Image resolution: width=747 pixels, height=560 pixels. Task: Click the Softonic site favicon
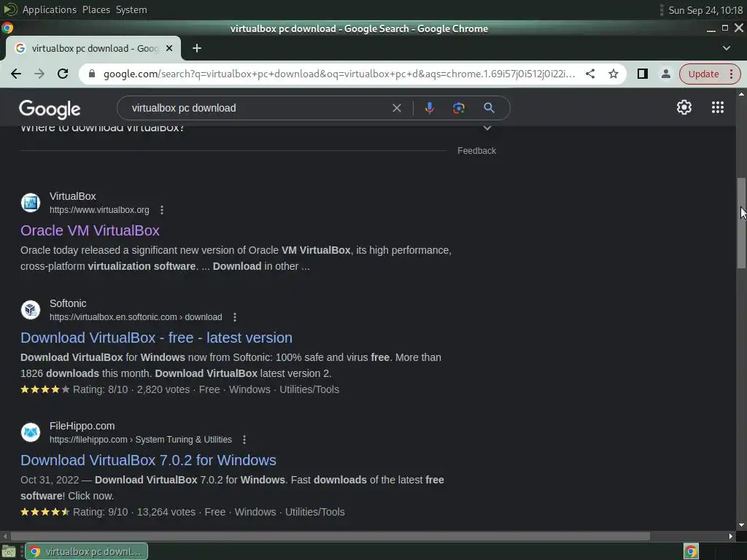[31, 310]
